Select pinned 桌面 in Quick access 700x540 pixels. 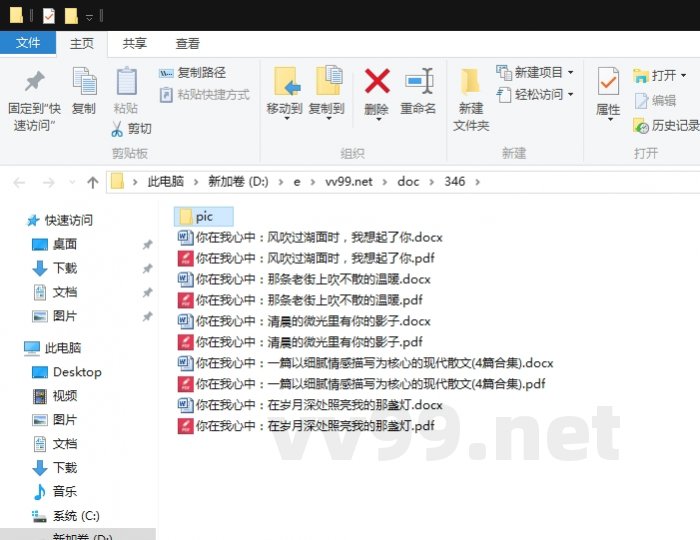point(55,244)
